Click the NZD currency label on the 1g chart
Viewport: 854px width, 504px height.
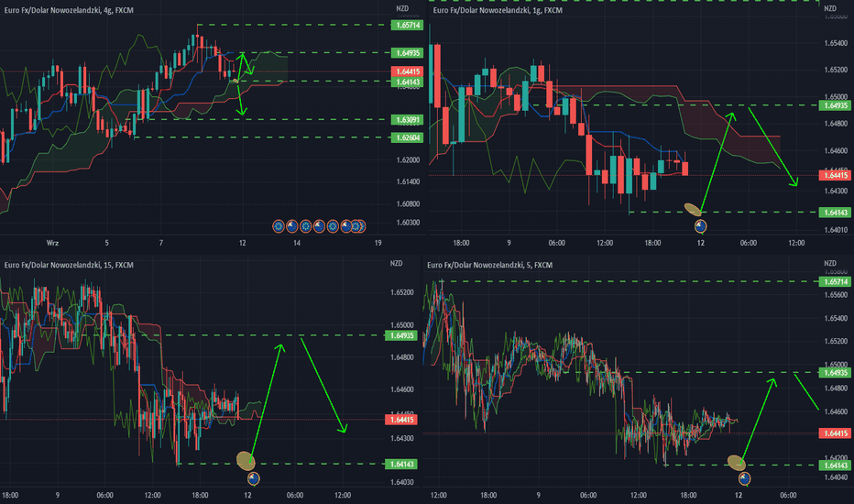[x=829, y=9]
